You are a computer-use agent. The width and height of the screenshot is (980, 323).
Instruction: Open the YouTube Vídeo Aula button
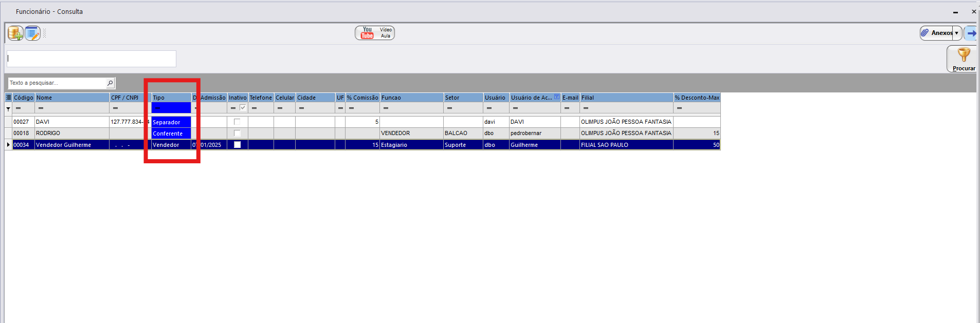(374, 33)
